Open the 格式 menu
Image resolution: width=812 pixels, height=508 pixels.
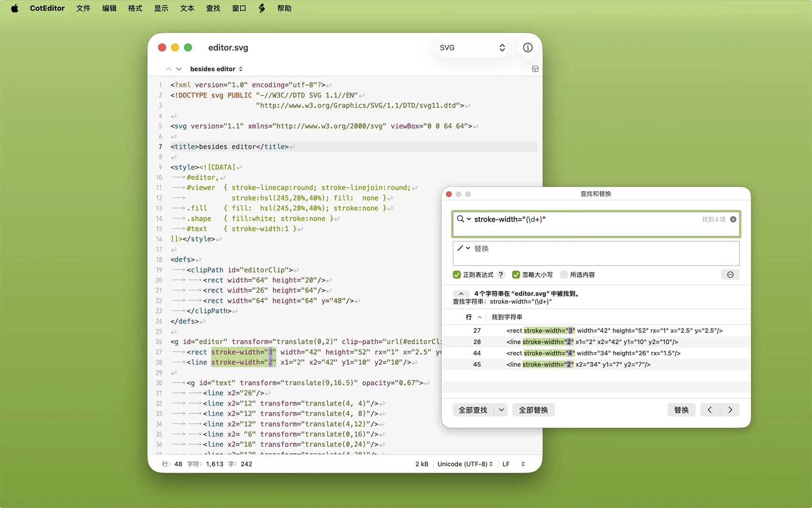pyautogui.click(x=135, y=8)
